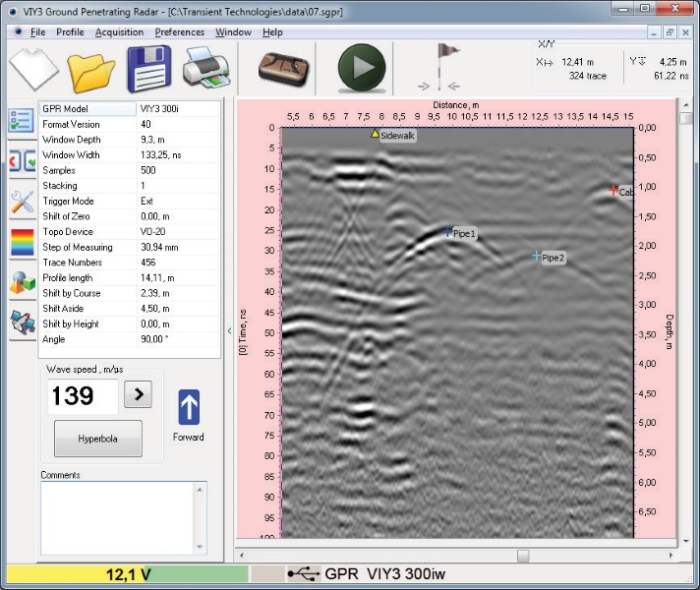700x590 pixels.
Task: Click the Forward direction arrow icon
Action: 189,407
